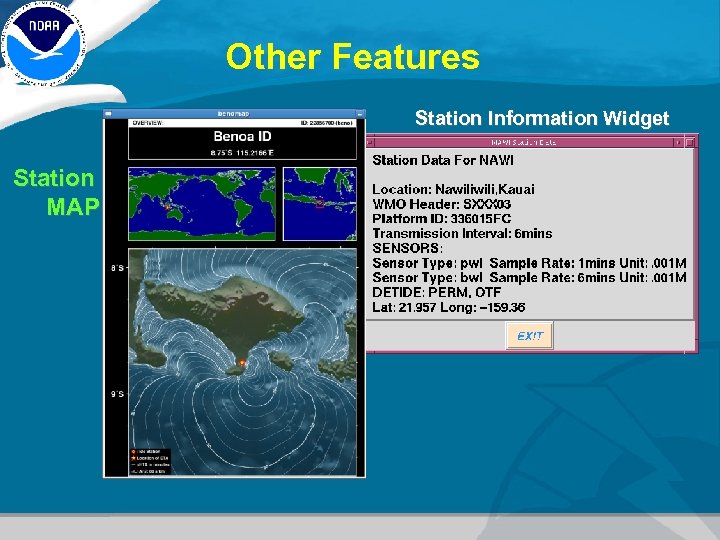Viewport: 720px width, 540px height.
Task: Click the 'SENSORS:' label
Action: tap(407, 248)
